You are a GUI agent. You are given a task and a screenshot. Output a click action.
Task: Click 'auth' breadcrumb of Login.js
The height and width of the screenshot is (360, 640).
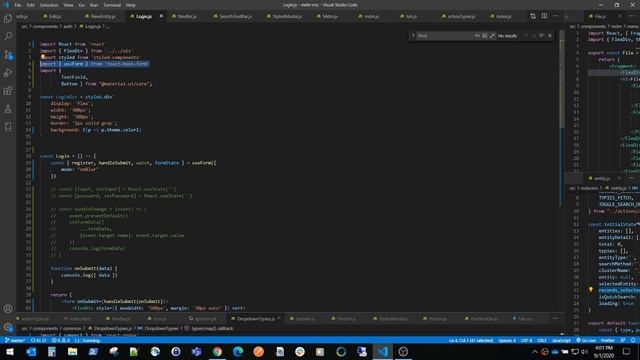pyautogui.click(x=68, y=26)
